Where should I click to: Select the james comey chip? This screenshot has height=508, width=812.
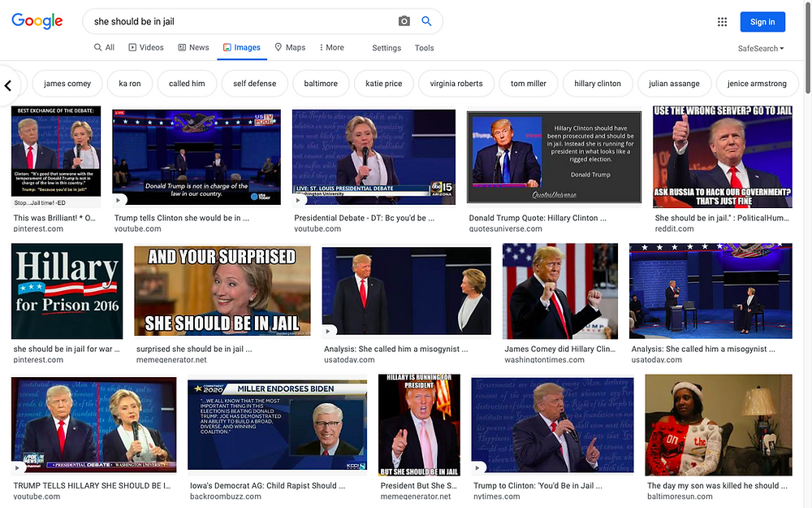point(67,84)
